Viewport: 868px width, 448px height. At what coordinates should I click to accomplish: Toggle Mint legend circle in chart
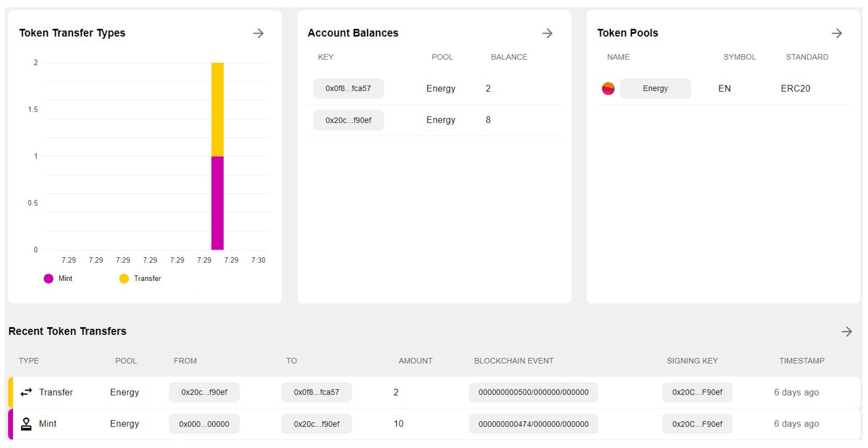(48, 279)
